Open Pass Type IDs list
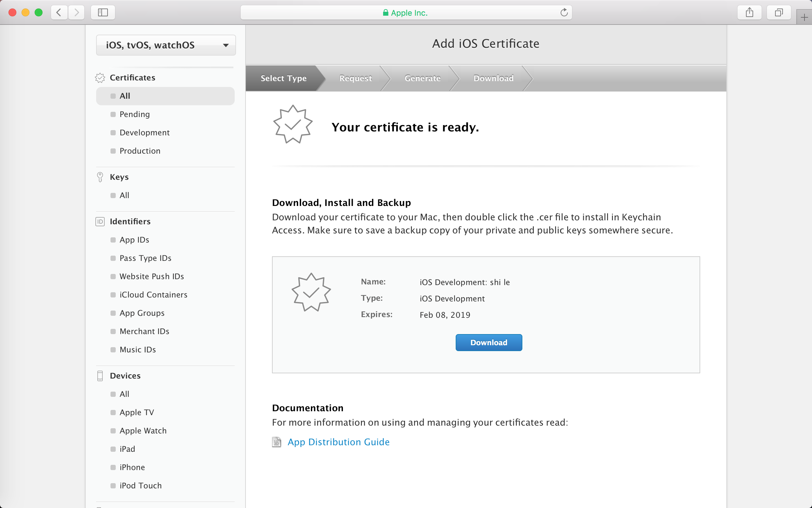 (145, 258)
